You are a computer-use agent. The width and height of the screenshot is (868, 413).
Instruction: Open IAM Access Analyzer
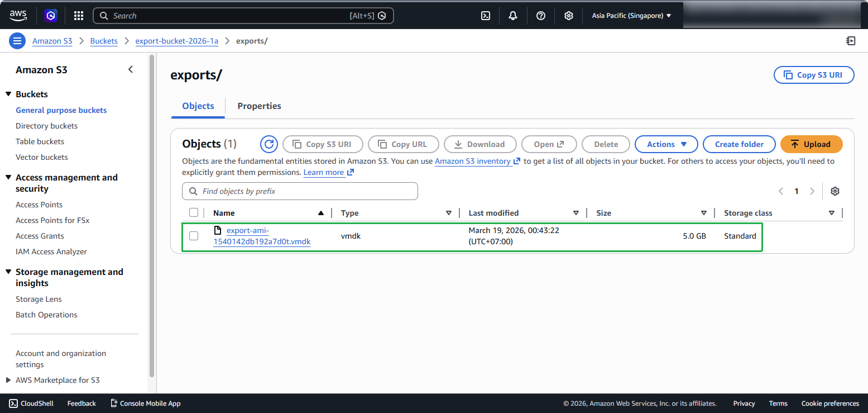click(51, 251)
